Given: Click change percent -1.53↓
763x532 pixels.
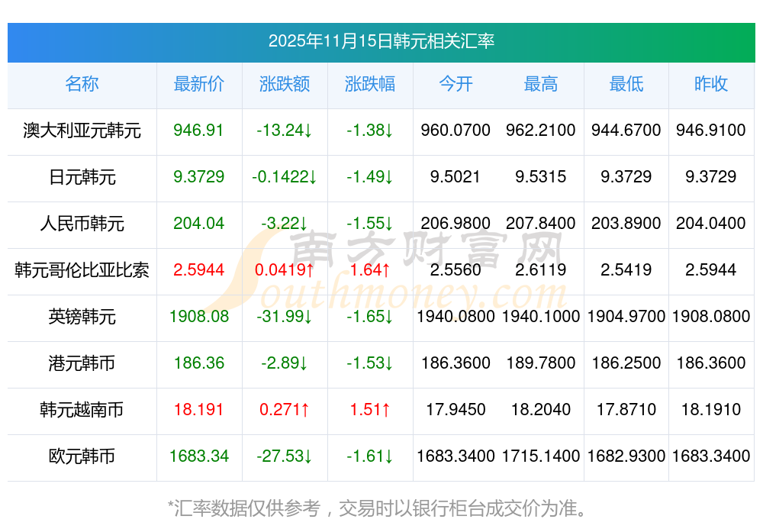Looking at the screenshot, I should point(370,363).
